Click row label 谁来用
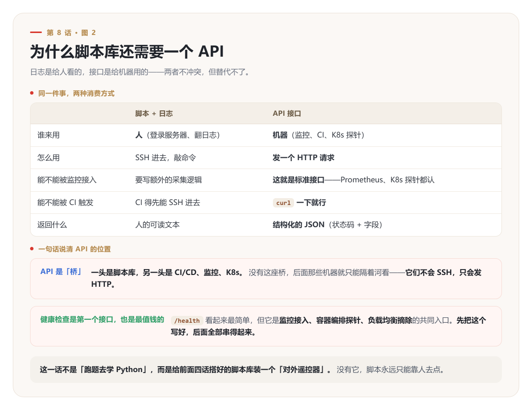The image size is (532, 410). point(48,135)
